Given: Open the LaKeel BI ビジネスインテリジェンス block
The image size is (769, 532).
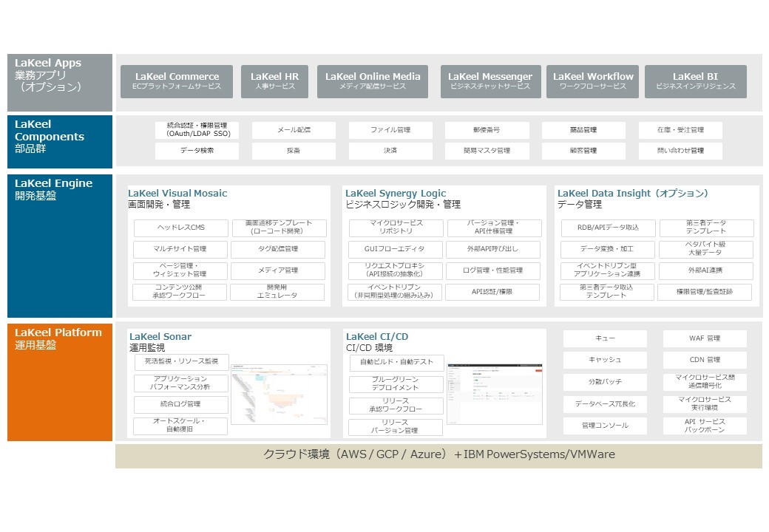Looking at the screenshot, I should pos(696,81).
